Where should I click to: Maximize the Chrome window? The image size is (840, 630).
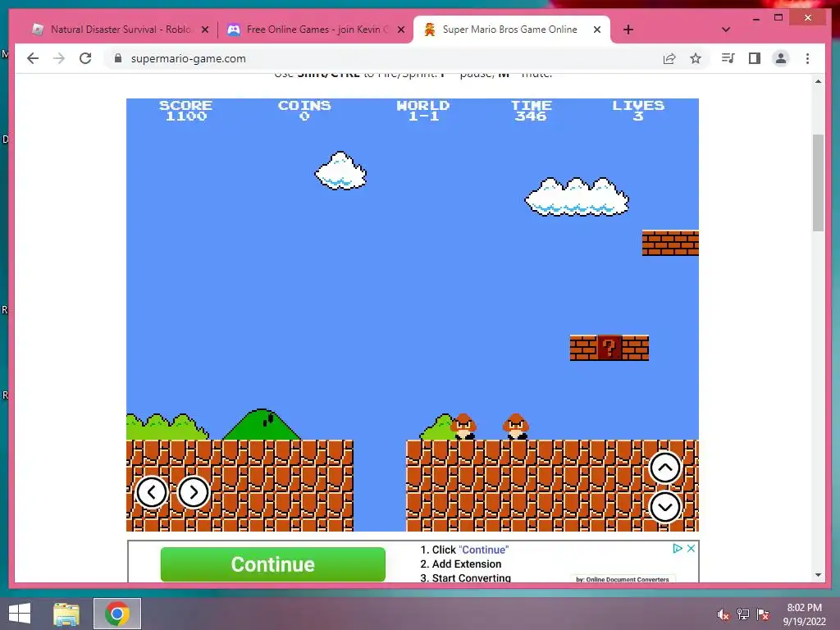coord(778,18)
